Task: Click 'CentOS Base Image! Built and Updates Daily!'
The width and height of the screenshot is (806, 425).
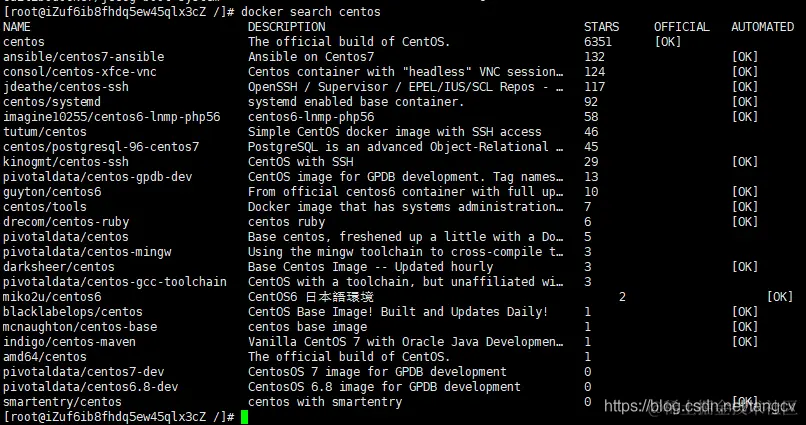Action: (398, 311)
